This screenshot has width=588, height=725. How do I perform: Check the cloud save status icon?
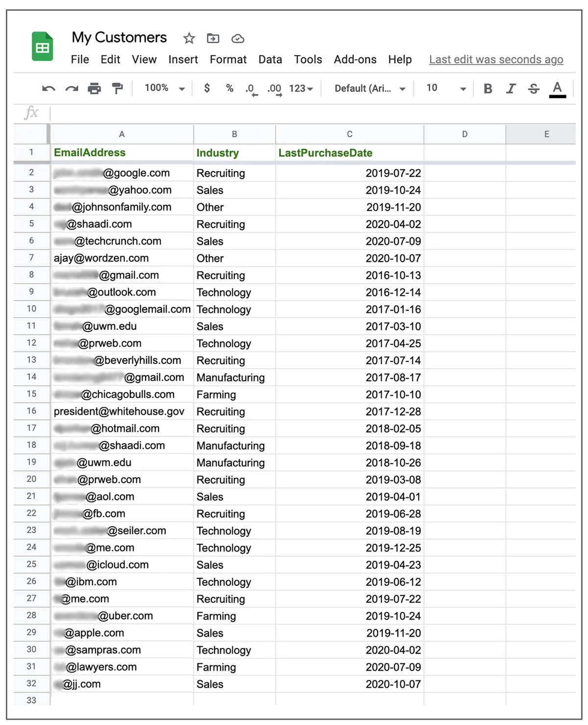tap(238, 38)
